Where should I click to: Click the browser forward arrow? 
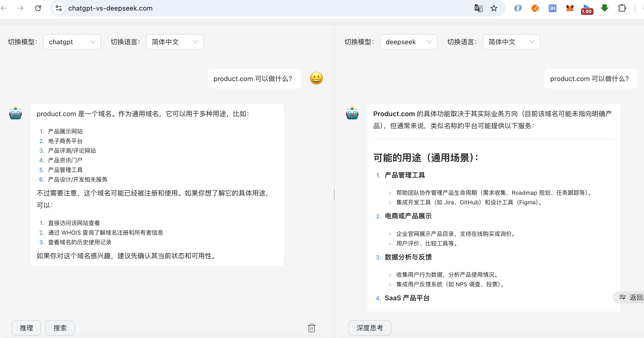[20, 8]
